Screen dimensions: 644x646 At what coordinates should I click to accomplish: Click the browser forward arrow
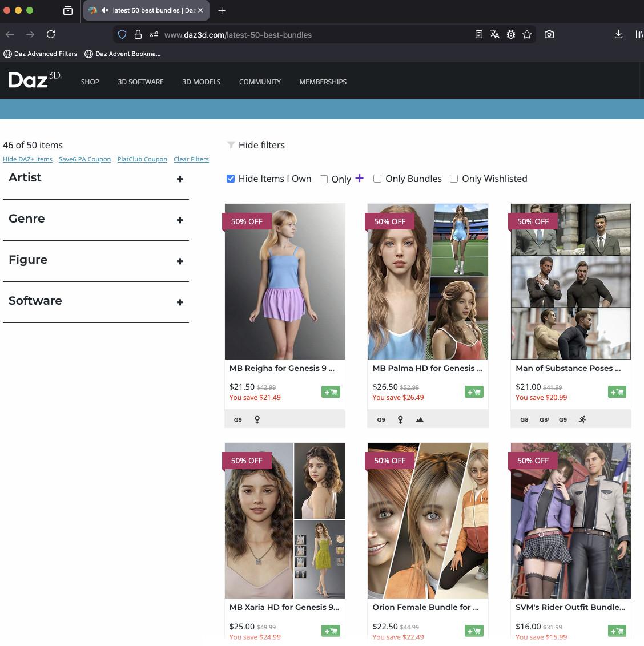30,35
